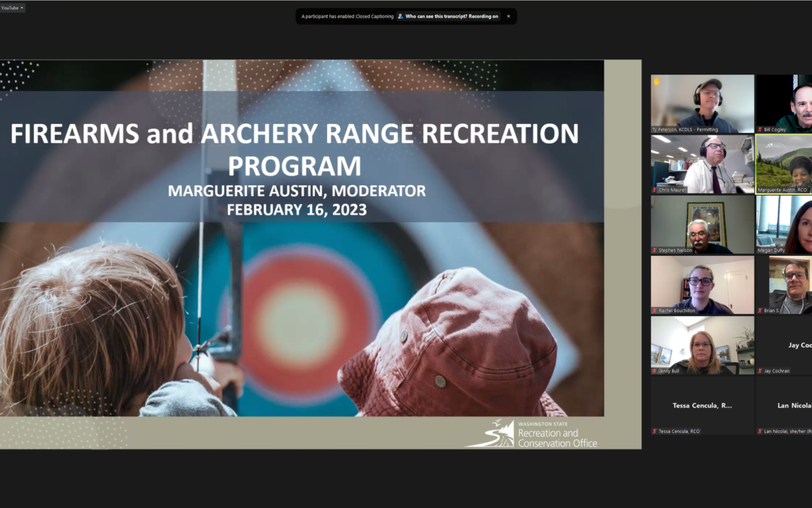Viewport: 812px width, 508px height.
Task: Select Chris Maurer's video tile
Action: coord(703,164)
